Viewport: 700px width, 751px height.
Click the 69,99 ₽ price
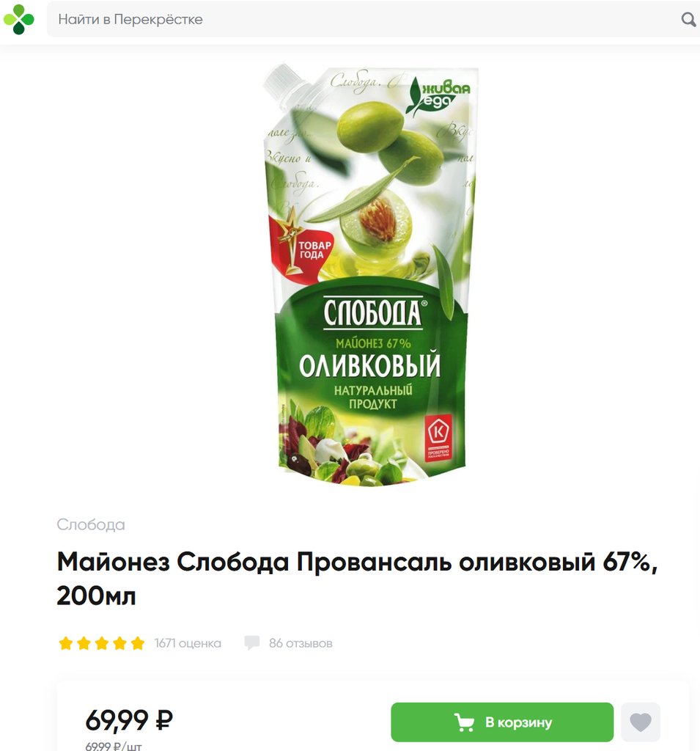[x=129, y=720]
